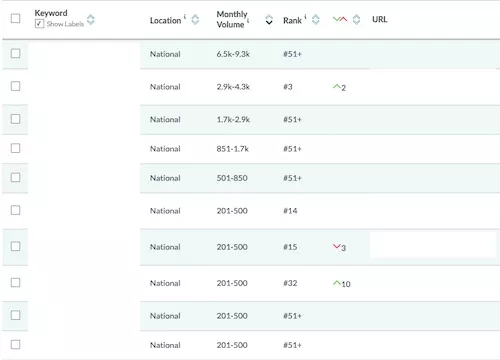Viewport: 500px width, 360px height.
Task: Click the Location column header
Action: point(165,20)
